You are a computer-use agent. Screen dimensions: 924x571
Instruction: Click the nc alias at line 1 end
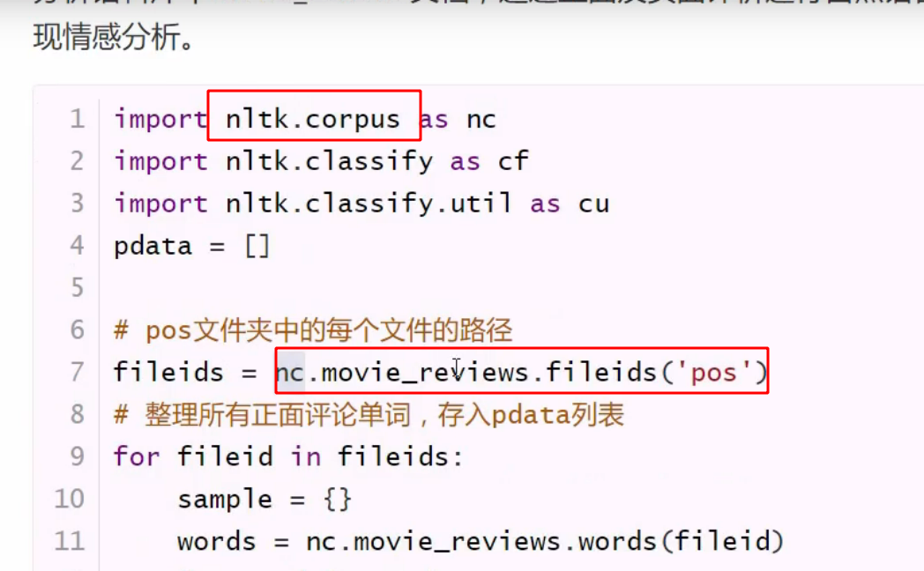pos(481,118)
